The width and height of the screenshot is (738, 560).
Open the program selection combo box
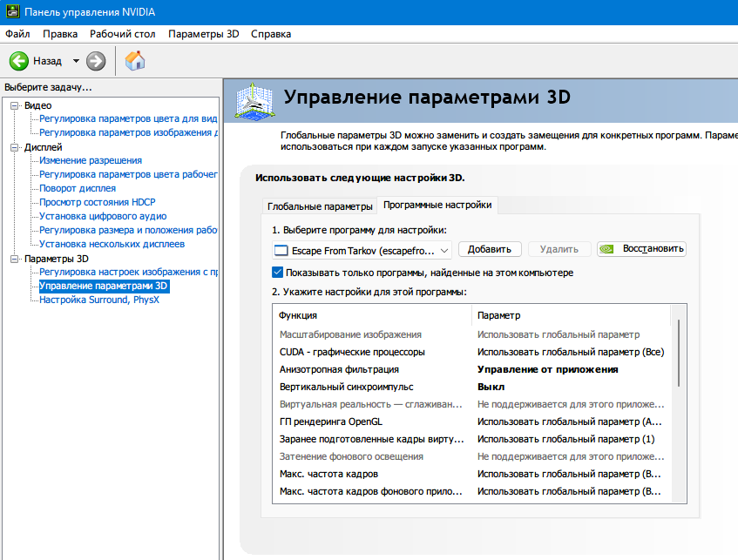point(362,250)
